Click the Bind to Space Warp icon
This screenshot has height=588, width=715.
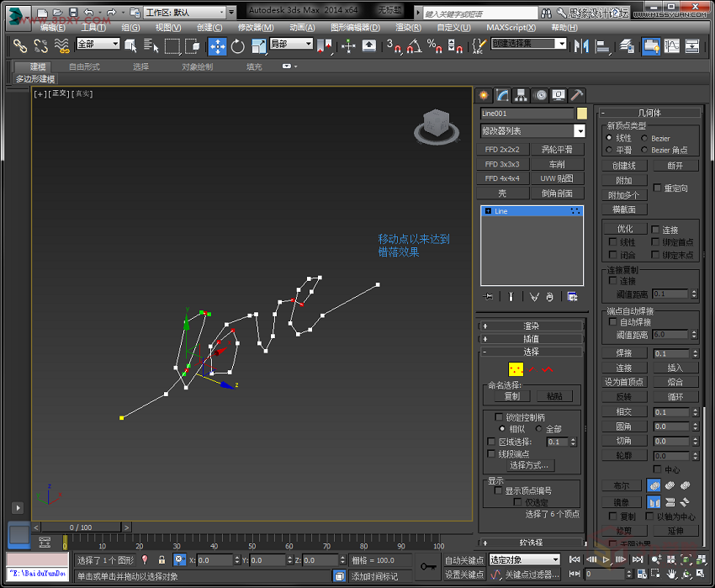point(61,46)
